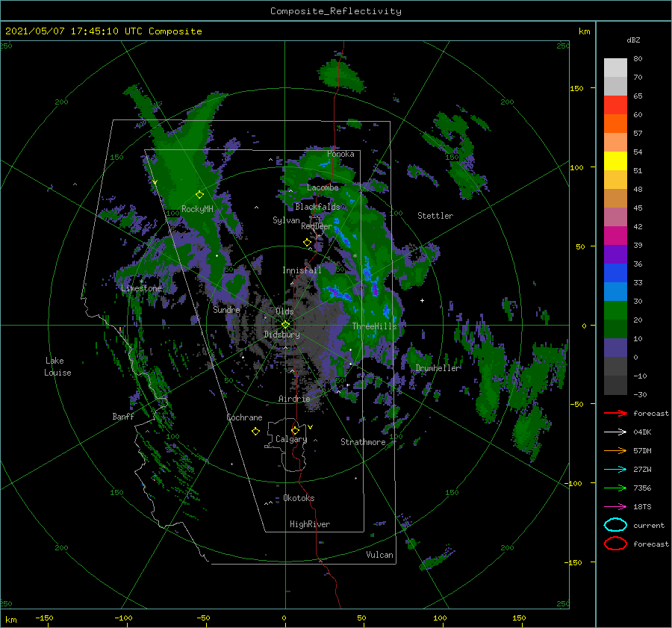672x628 pixels.
Task: Click the yellow diamond marker below Cochrane
Action: [x=255, y=432]
